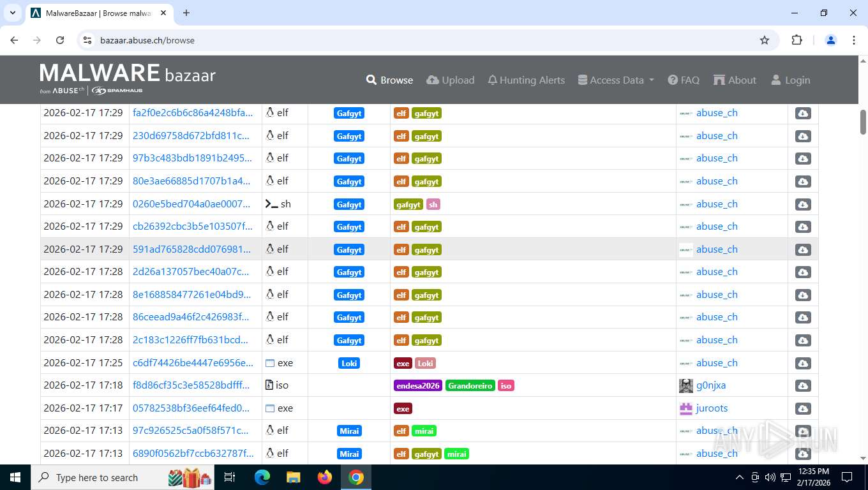868x490 pixels.
Task: Download sample 97b3c483bdb1891b2495 via cloud icon
Action: (803, 158)
